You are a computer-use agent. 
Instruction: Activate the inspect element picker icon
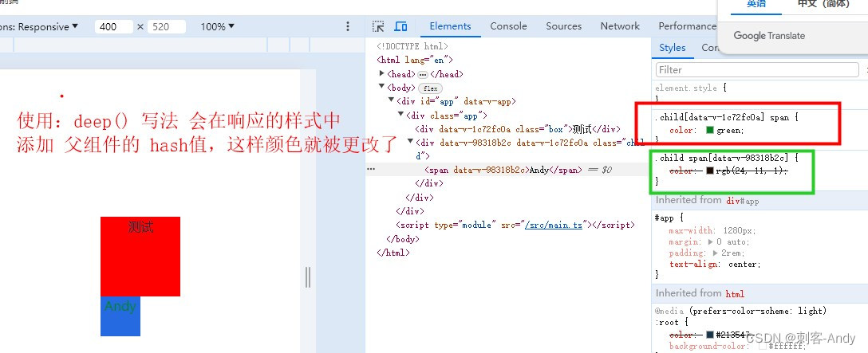[x=378, y=26]
